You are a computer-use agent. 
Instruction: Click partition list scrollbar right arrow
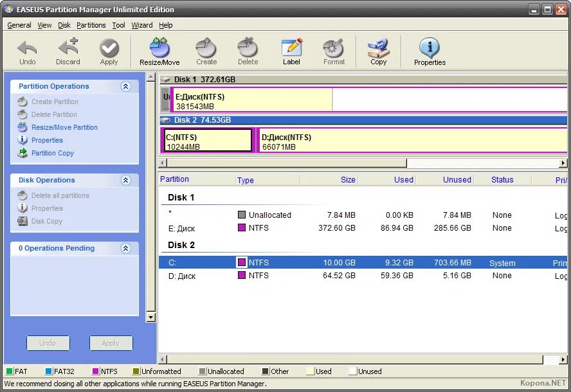[x=563, y=360]
